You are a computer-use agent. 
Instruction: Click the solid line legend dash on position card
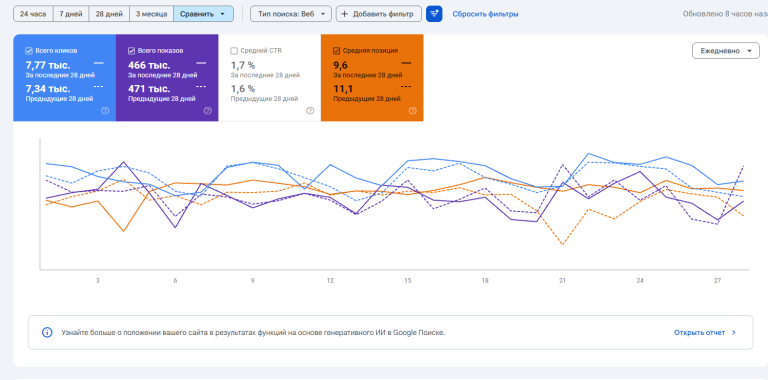pyautogui.click(x=406, y=63)
